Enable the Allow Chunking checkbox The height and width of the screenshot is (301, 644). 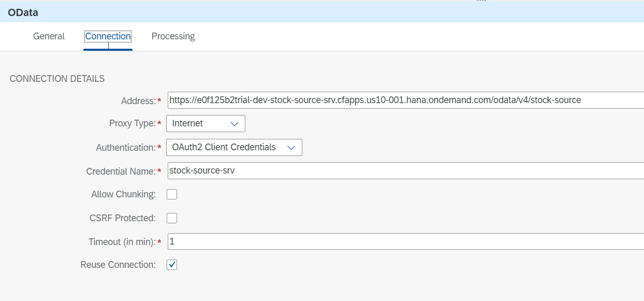click(x=172, y=194)
